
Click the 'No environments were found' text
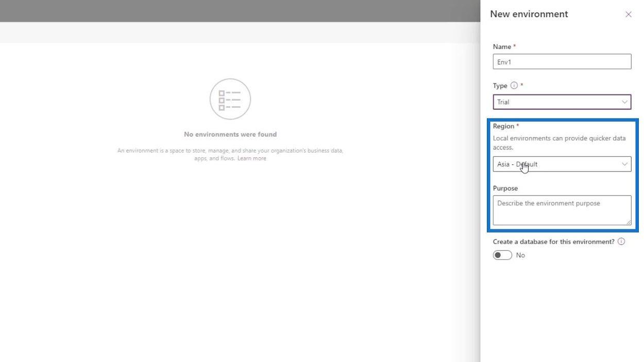click(x=230, y=134)
